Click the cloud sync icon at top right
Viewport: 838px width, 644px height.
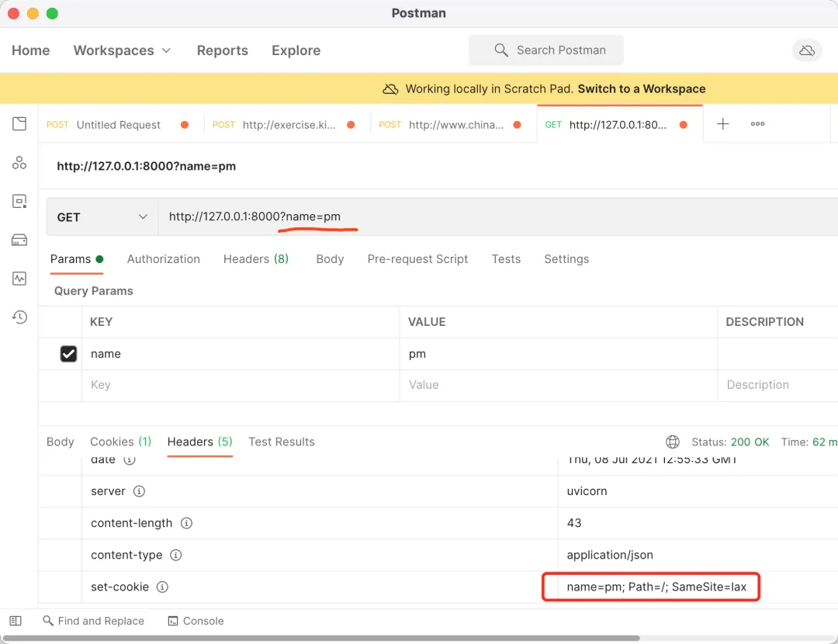pyautogui.click(x=806, y=50)
